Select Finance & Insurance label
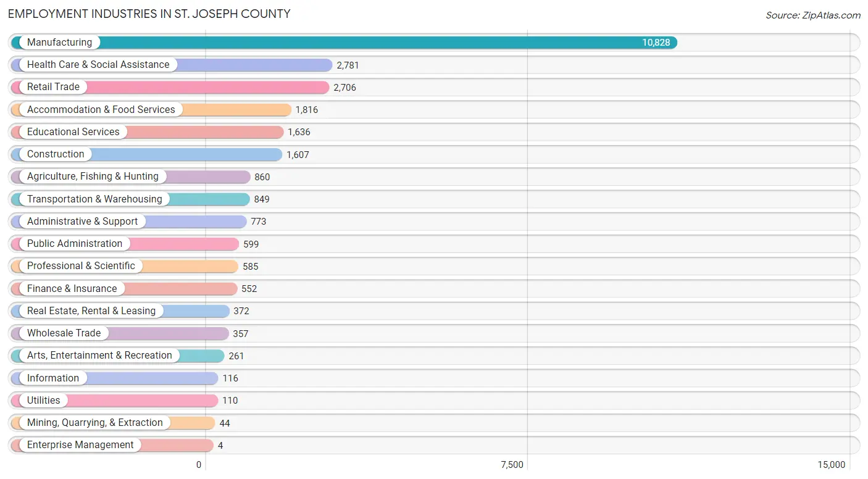 pos(72,289)
